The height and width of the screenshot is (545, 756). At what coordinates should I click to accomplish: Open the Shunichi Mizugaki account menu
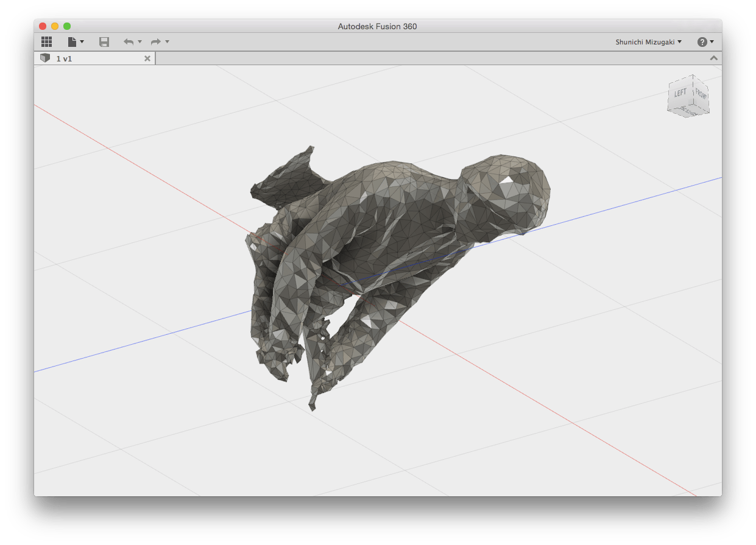tap(649, 42)
